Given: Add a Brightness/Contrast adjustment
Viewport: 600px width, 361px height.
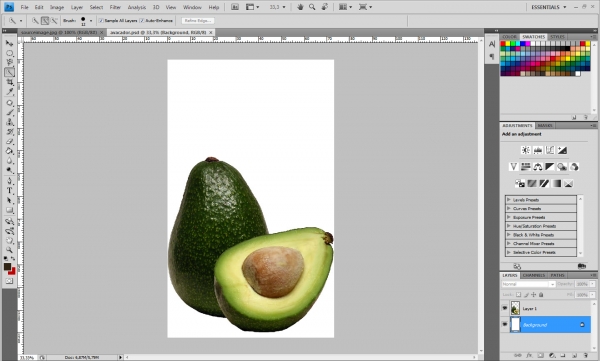Looking at the screenshot, I should point(526,150).
